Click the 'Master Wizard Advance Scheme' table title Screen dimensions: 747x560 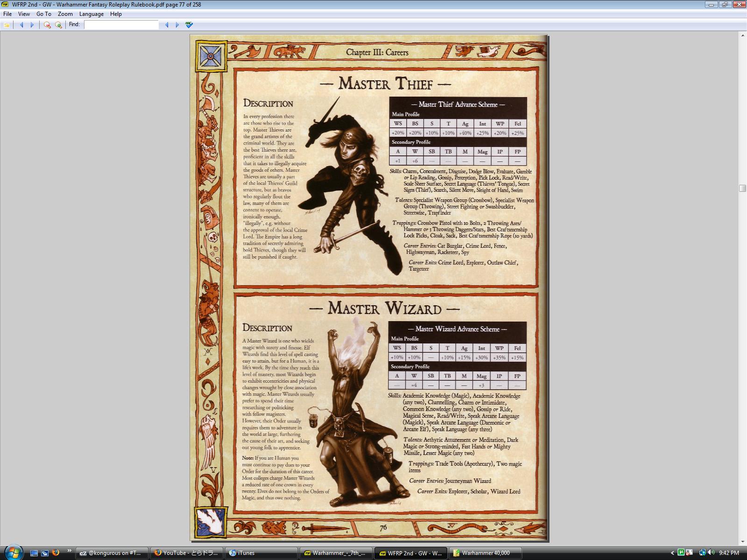click(458, 329)
